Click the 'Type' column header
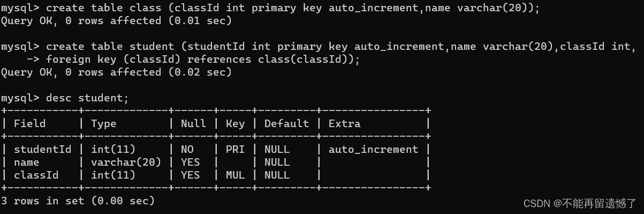644x214 pixels. 104,123
